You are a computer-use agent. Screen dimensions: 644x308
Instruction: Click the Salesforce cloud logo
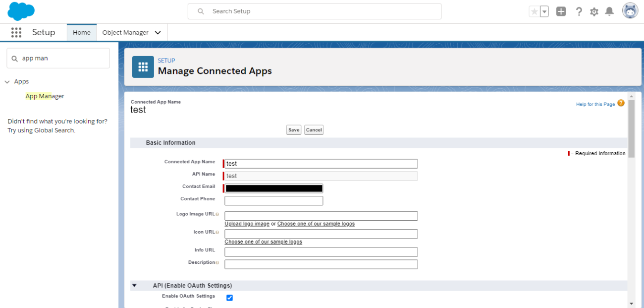click(21, 10)
